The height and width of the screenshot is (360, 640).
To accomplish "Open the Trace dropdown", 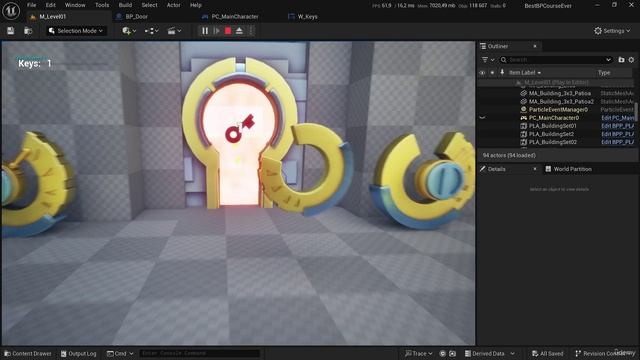I will click(418, 353).
